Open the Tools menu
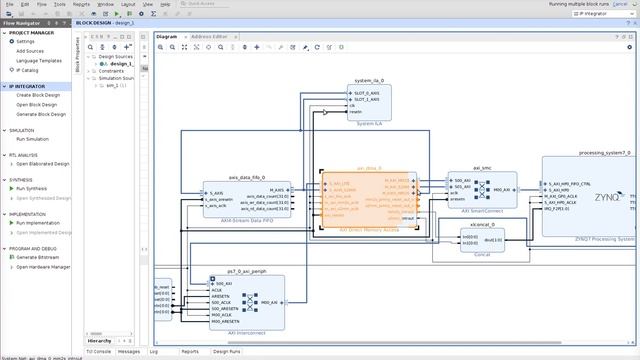The width and height of the screenshot is (640, 360). click(x=60, y=4)
